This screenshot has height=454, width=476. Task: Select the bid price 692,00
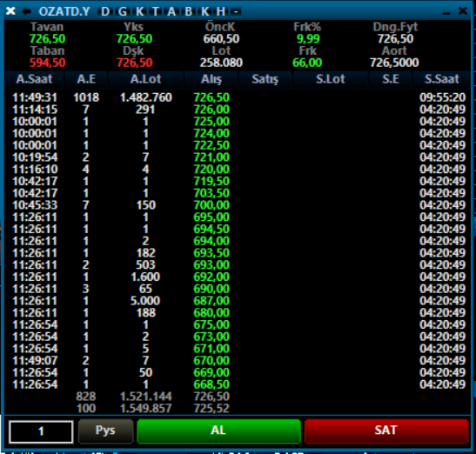[x=211, y=277]
